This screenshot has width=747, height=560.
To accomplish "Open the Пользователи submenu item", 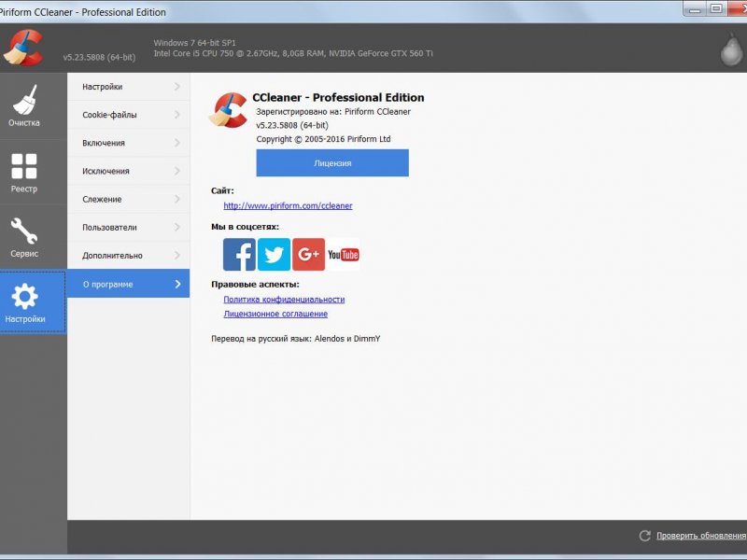I will (x=129, y=227).
